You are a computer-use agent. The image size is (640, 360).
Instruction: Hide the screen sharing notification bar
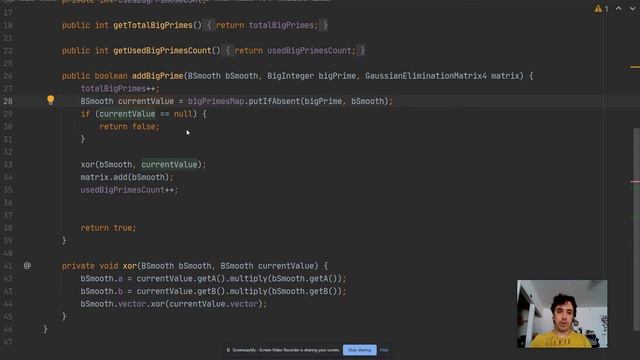point(384,350)
